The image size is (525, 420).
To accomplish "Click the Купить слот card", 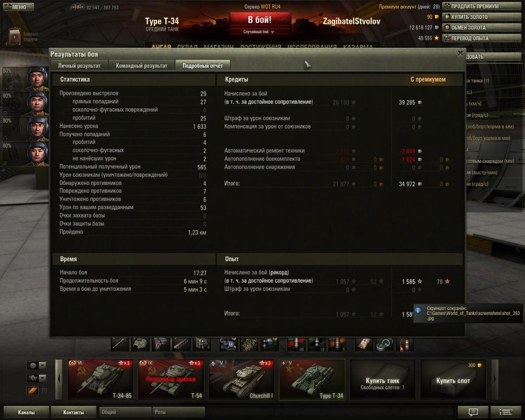I will [453, 380].
